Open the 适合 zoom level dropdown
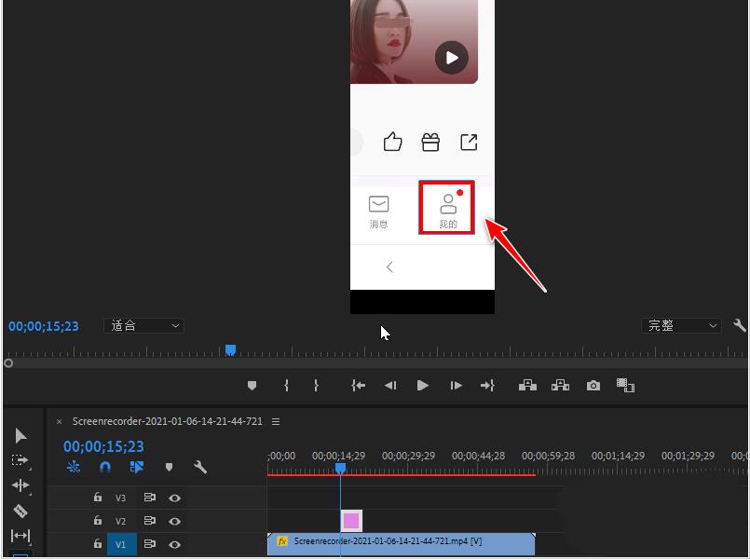The image size is (750, 560). coord(143,325)
